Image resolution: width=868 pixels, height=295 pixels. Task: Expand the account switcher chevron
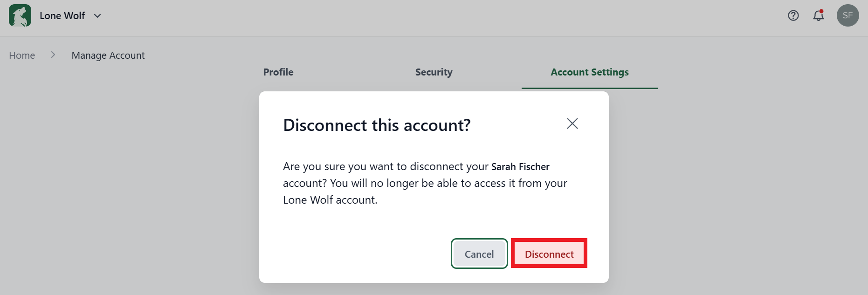pos(97,16)
